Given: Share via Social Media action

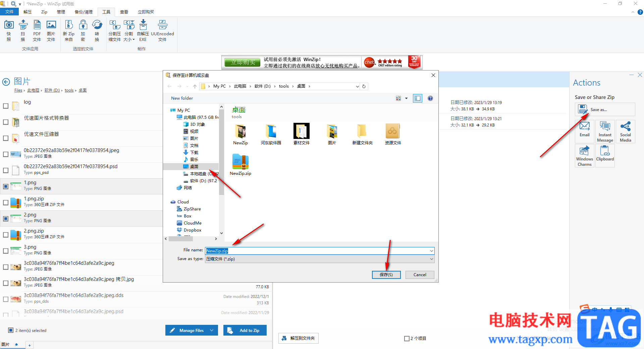Looking at the screenshot, I should (x=626, y=132).
